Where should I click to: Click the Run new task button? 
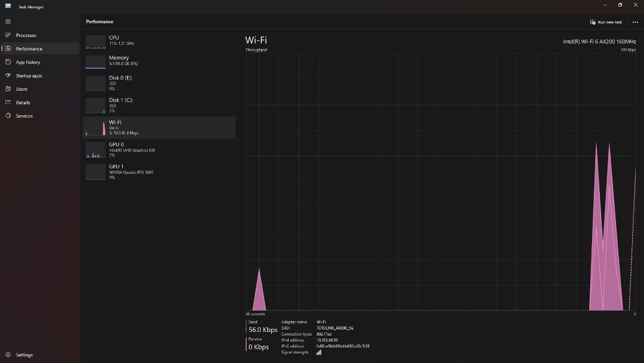pyautogui.click(x=606, y=22)
